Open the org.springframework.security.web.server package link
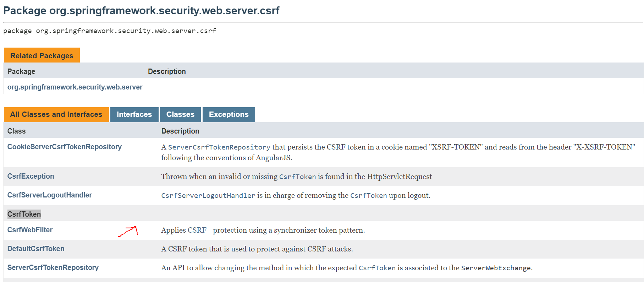 75,87
